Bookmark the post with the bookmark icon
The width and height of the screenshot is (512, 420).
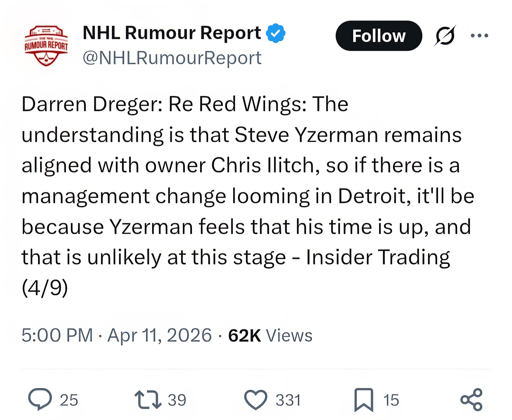(x=364, y=400)
